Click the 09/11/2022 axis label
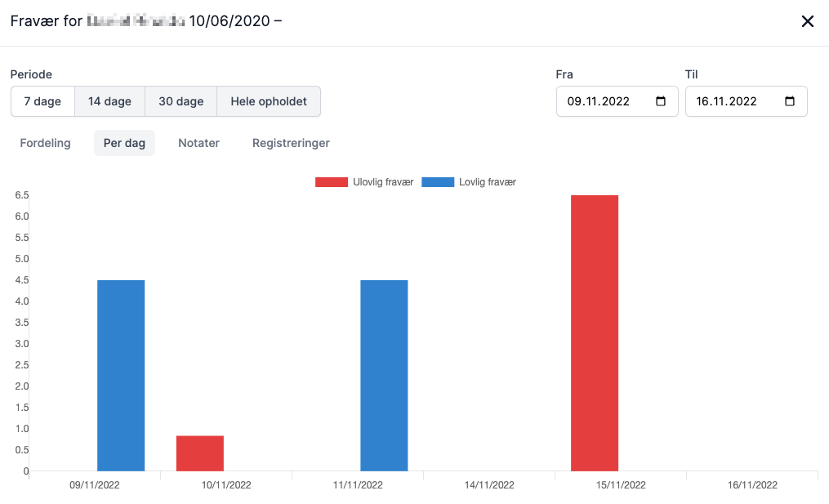The image size is (829, 504). coord(95,485)
